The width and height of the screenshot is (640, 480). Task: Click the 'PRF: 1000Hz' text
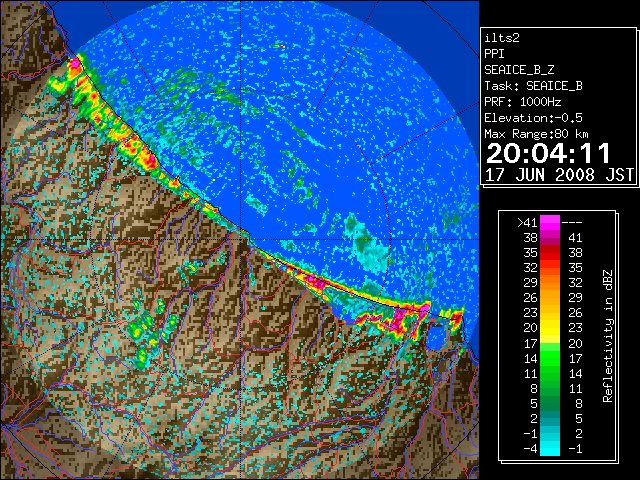(523, 102)
